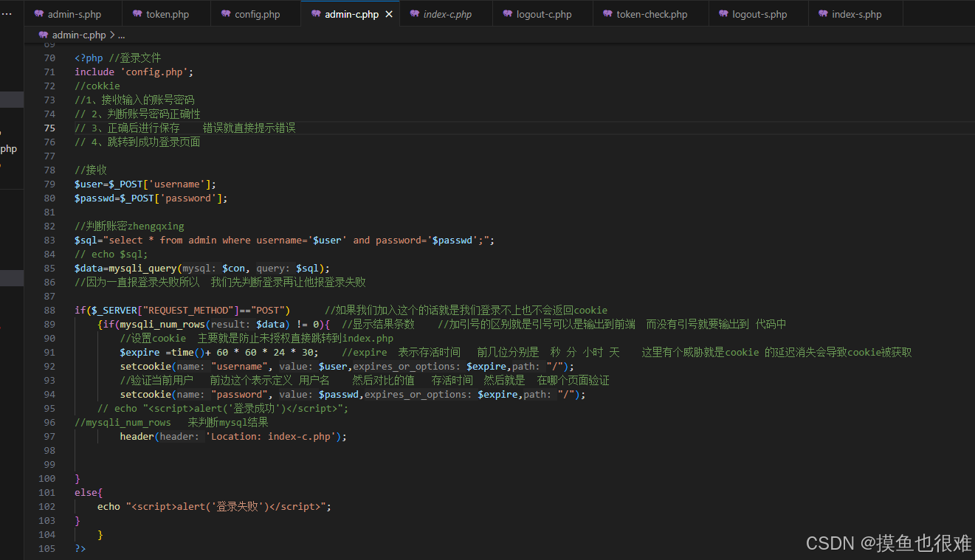Click the PHP icon on the config.php tab
The height and width of the screenshot is (560, 975).
[x=226, y=14]
